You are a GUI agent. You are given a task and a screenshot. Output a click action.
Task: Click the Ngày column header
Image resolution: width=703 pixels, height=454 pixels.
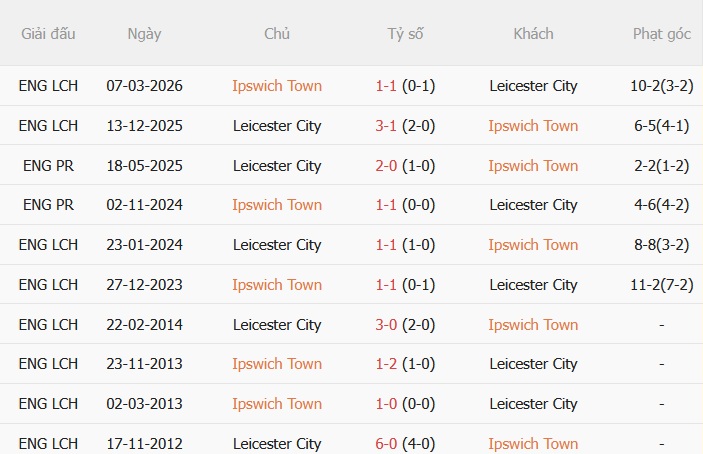144,34
